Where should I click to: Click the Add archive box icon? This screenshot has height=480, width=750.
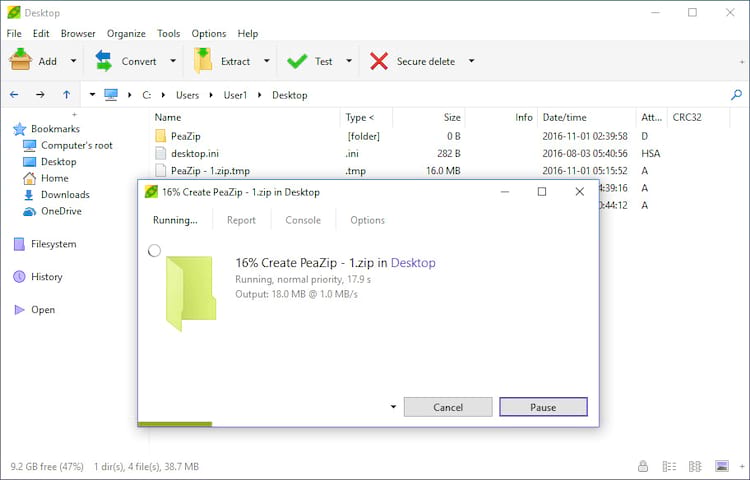point(21,61)
